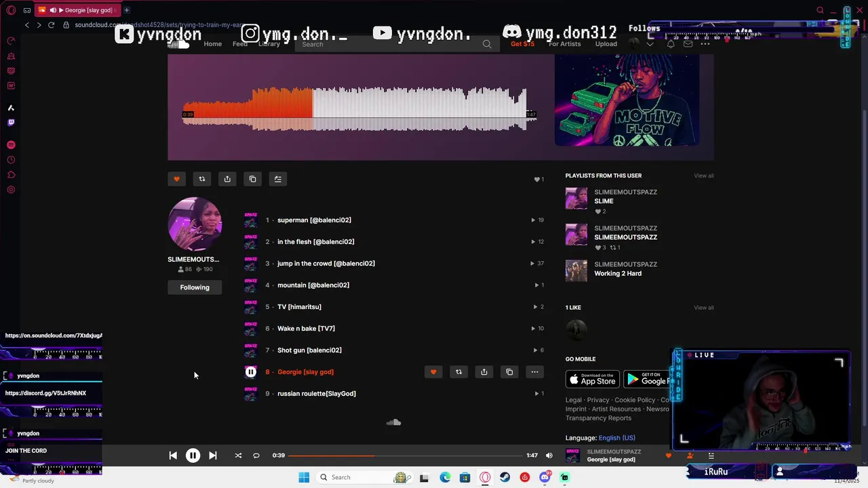
Task: Like the playlist with the heart button under the waveform
Action: pos(176,179)
